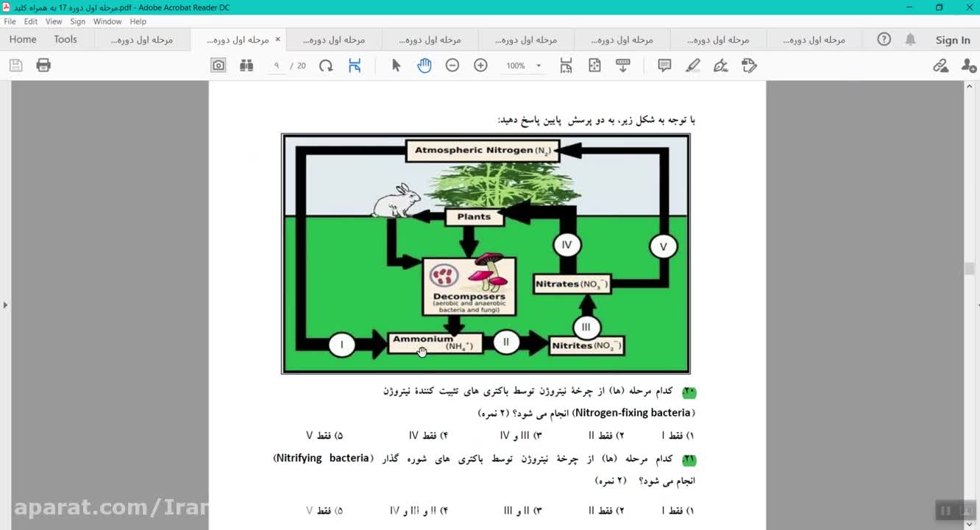Screen dimensions: 980x530
Task: Click question 20's option 3, "III و IV"
Action: [x=521, y=436]
